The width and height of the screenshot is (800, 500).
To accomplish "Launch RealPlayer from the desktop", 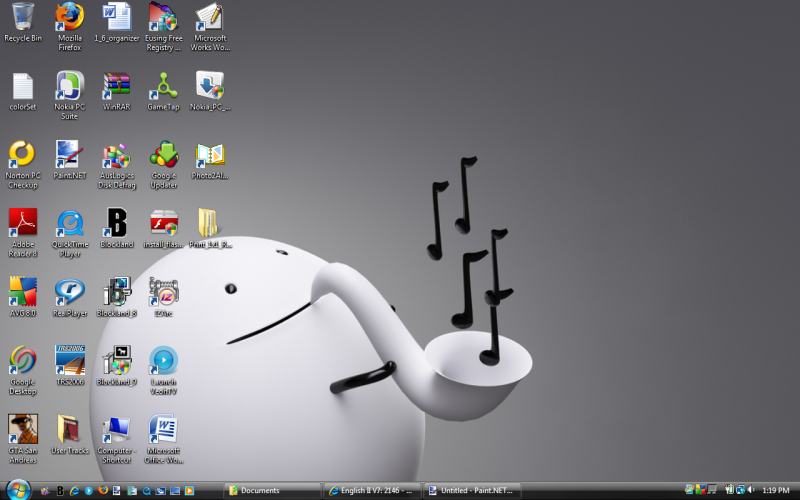I will [x=70, y=297].
